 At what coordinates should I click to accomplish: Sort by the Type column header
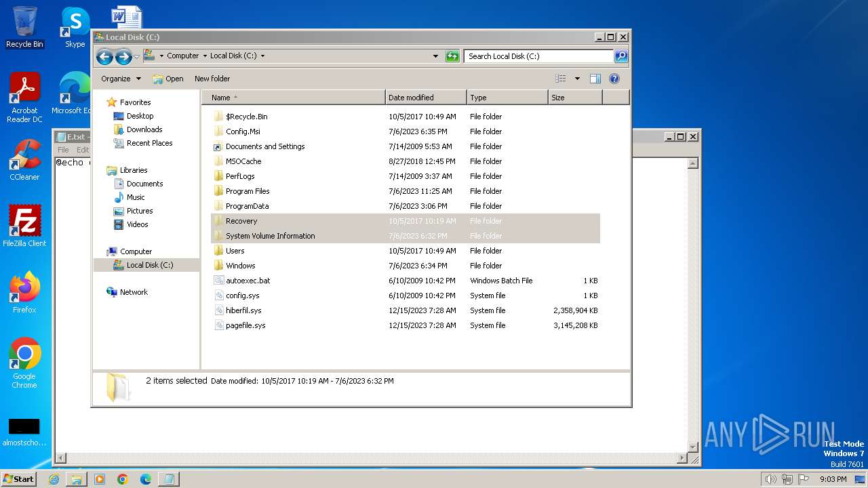pos(507,98)
